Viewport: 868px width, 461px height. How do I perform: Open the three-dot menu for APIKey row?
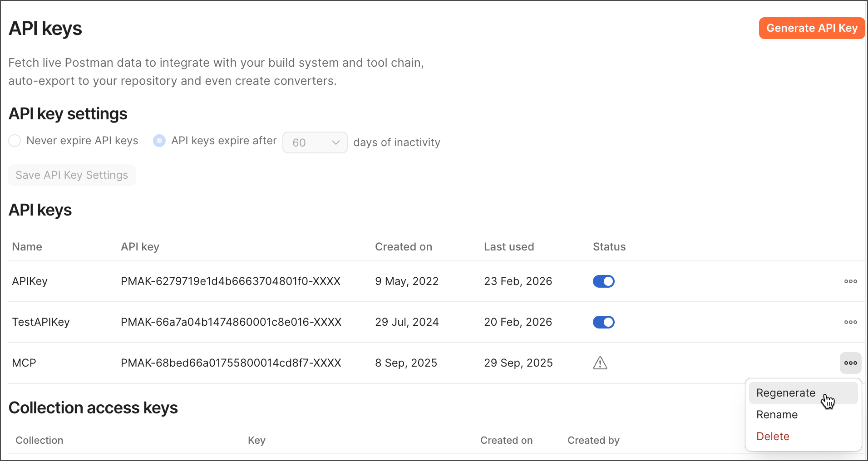pos(850,281)
